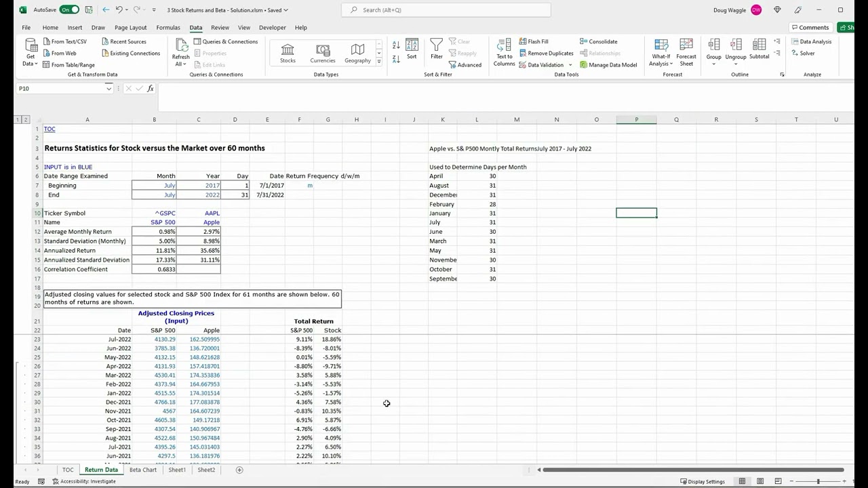Toggle the AutoSave switch
Image resolution: width=868 pixels, height=488 pixels.
coord(69,9)
